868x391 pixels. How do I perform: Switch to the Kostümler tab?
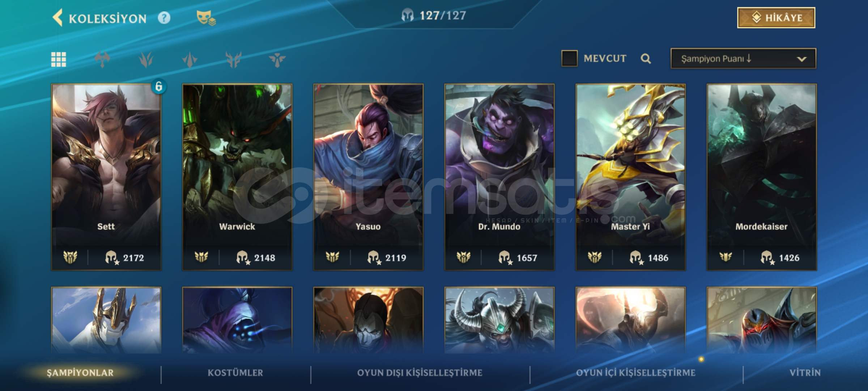click(235, 373)
